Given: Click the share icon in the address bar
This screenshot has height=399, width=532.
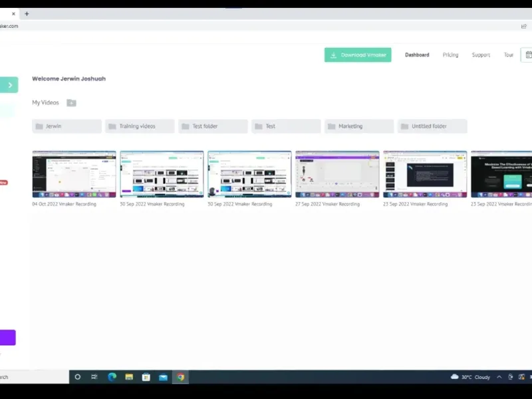Looking at the screenshot, I should tap(524, 26).
